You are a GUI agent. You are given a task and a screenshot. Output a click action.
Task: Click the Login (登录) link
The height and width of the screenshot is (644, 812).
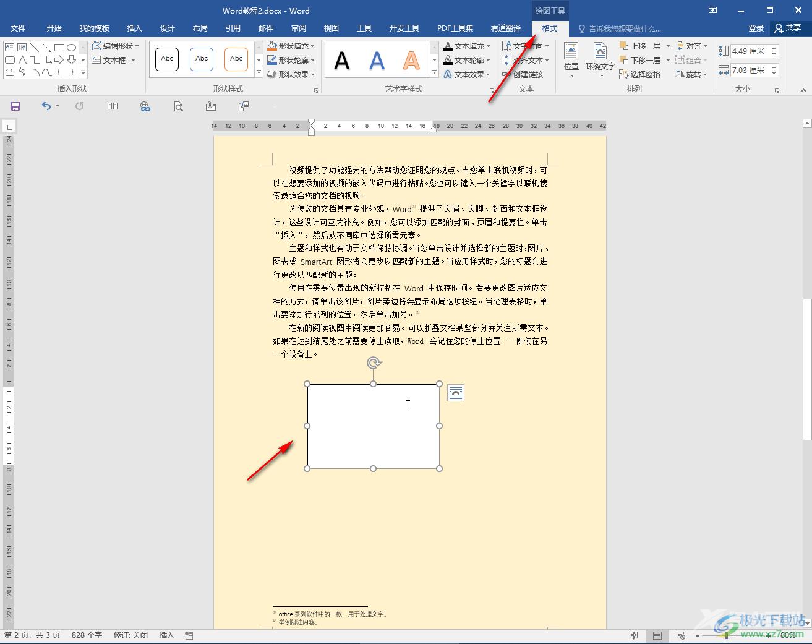coord(756,28)
